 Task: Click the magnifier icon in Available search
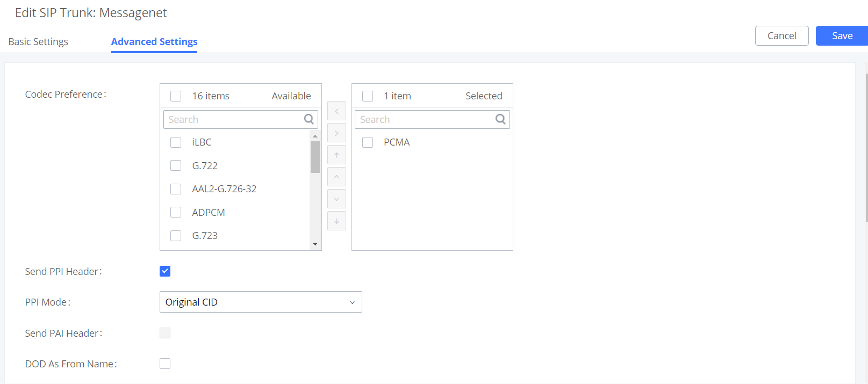tap(309, 119)
